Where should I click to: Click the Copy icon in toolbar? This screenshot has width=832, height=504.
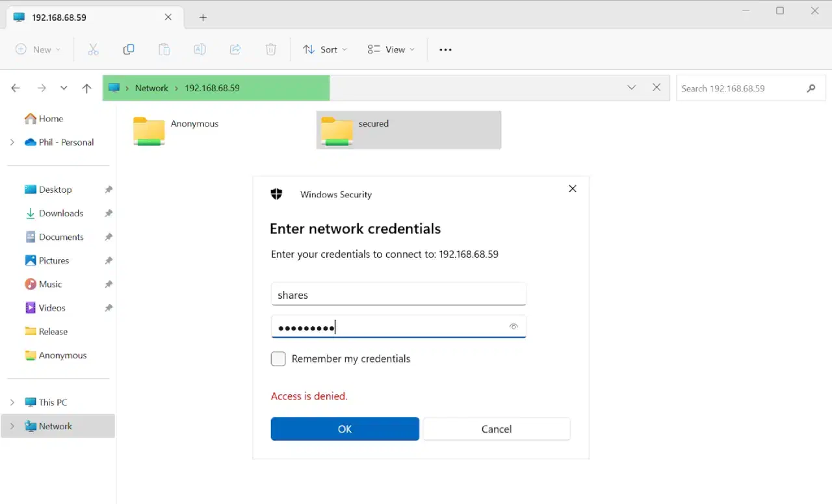coord(129,49)
